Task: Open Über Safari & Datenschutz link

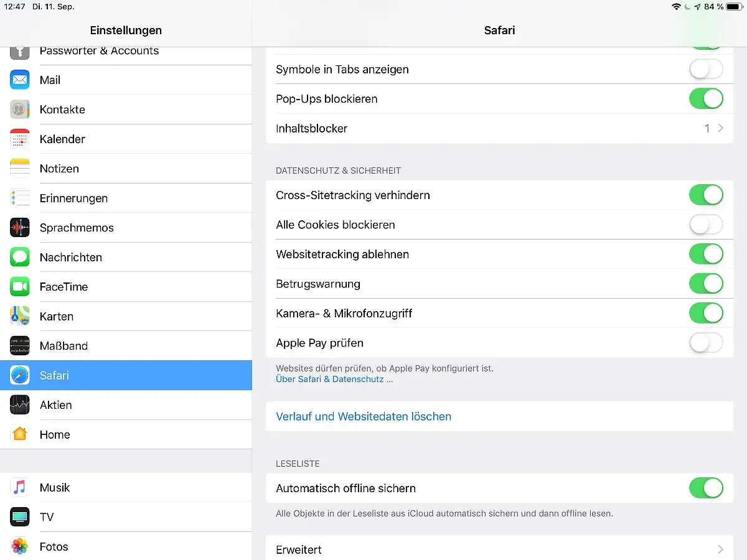Action: [334, 379]
